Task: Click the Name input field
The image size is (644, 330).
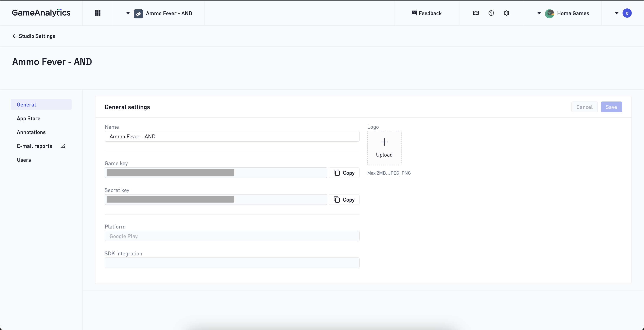Action: [x=232, y=136]
